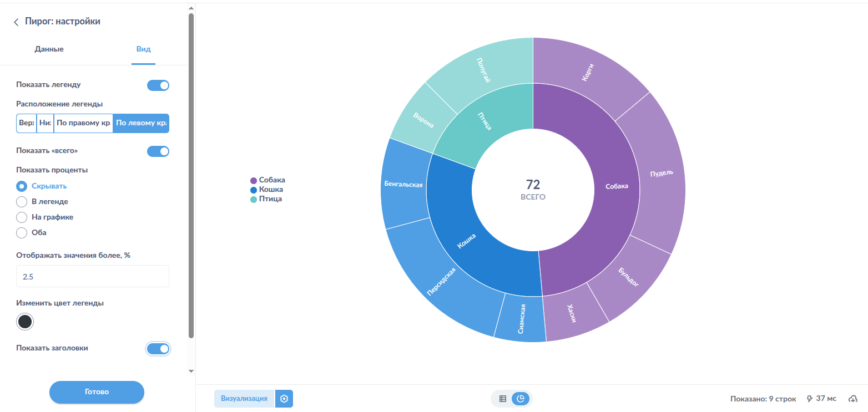Click the teal Птица legend dot

click(x=254, y=199)
